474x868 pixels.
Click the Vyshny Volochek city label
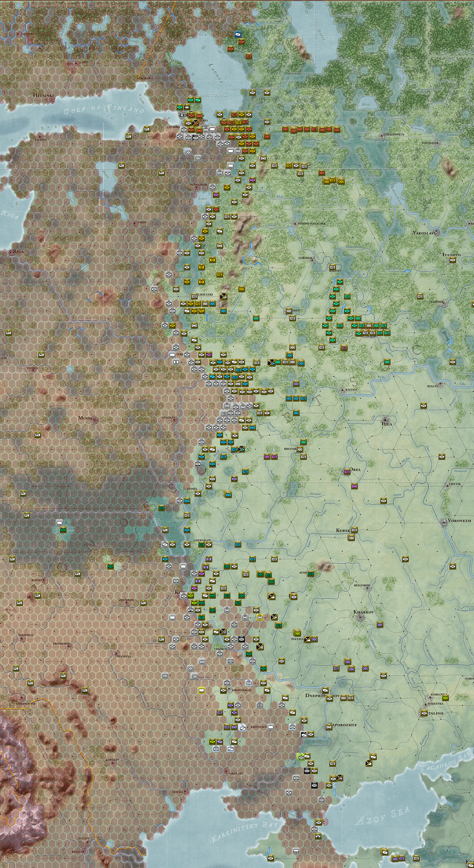point(312,223)
